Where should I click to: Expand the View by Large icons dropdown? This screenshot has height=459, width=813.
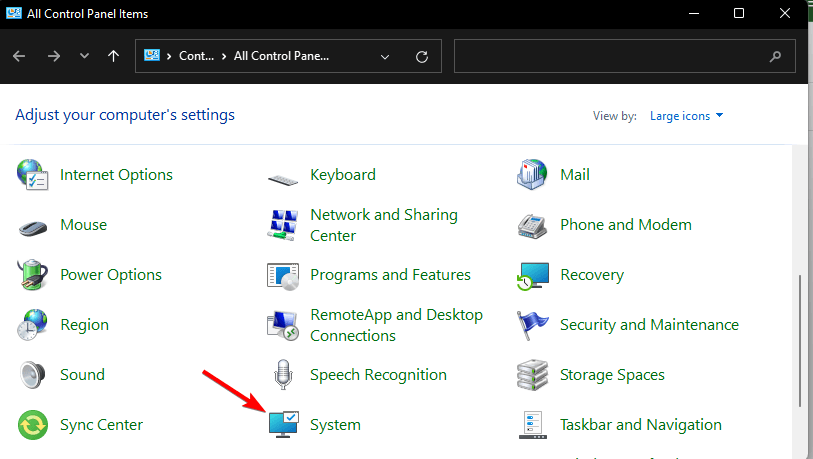(686, 116)
